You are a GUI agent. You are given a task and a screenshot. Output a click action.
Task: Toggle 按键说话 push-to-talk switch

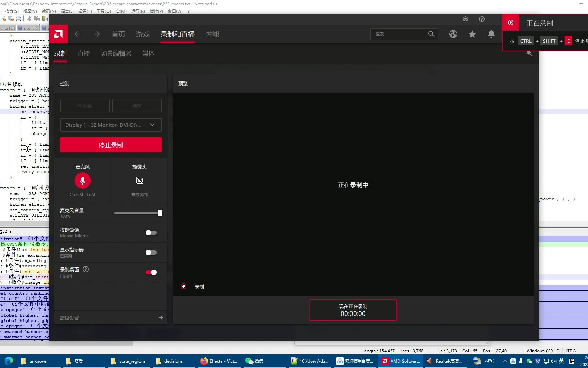pyautogui.click(x=151, y=233)
